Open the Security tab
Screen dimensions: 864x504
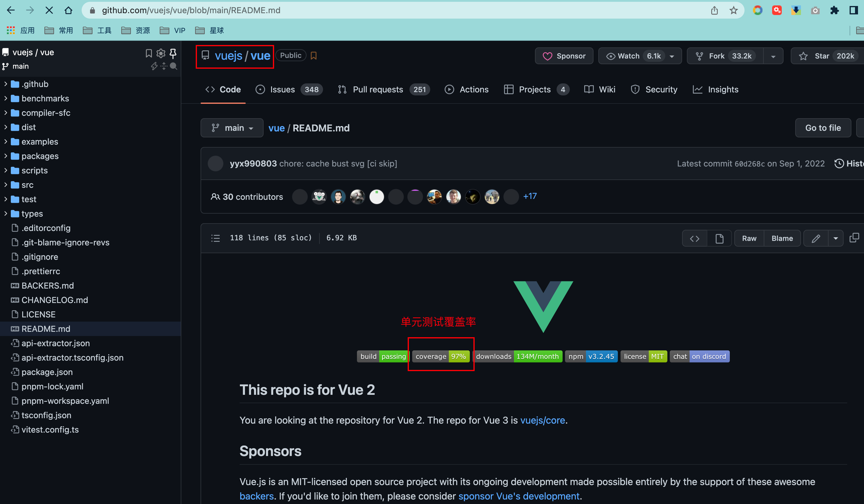point(654,89)
